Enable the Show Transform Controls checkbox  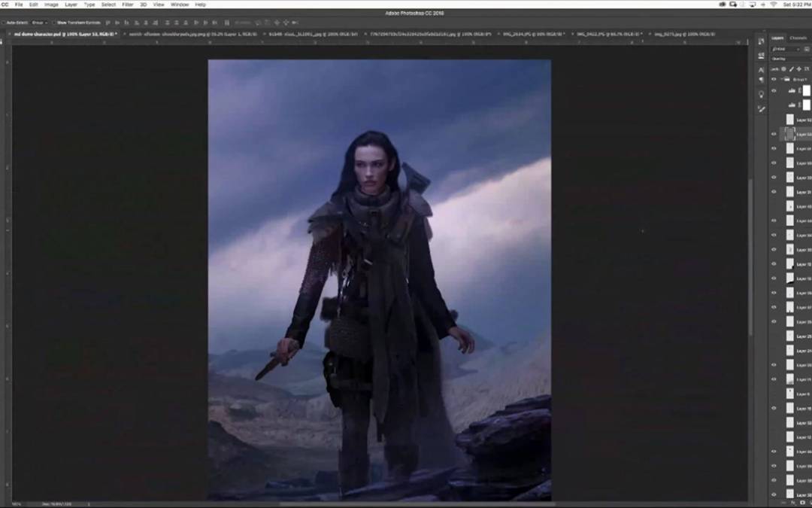(53, 23)
